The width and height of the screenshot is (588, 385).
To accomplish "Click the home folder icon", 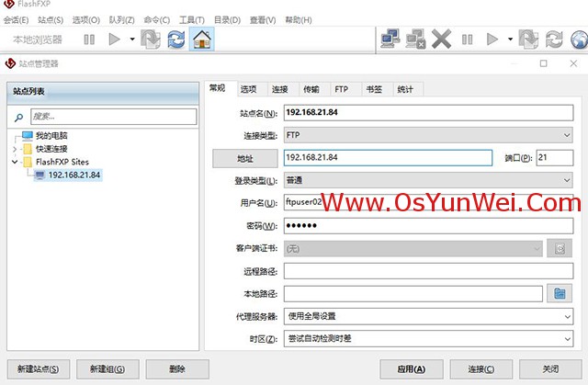I will [202, 39].
